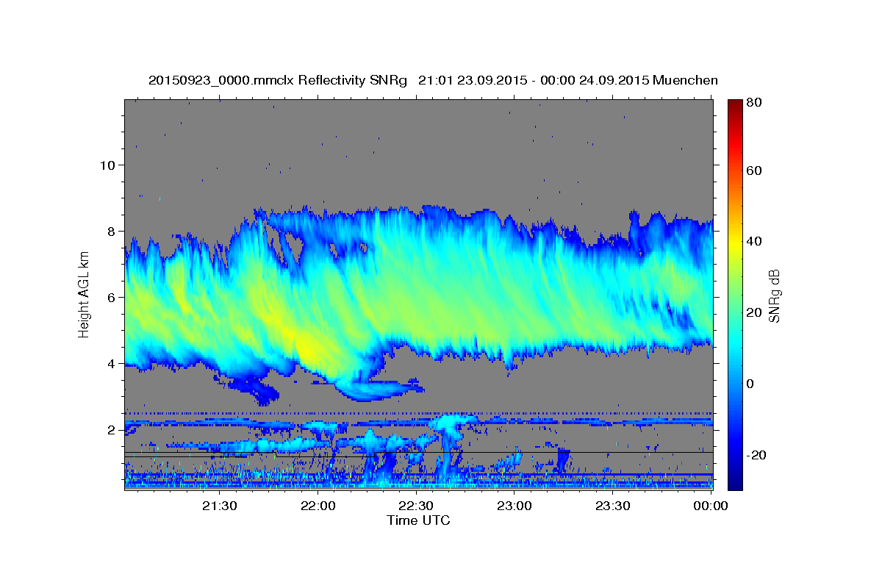Click the 'Height AGL km' axis label
The width and height of the screenshot is (882, 588).
pyautogui.click(x=84, y=293)
